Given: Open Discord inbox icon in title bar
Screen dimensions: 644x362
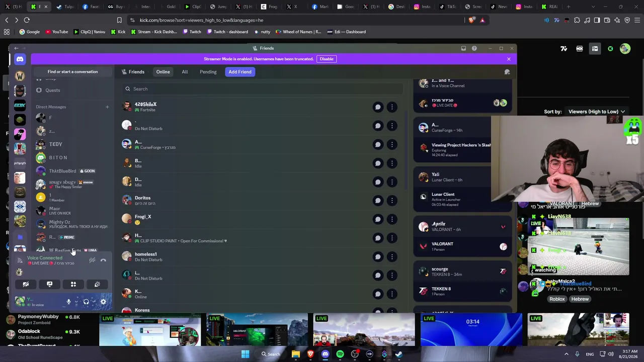Looking at the screenshot, I should tap(463, 48).
